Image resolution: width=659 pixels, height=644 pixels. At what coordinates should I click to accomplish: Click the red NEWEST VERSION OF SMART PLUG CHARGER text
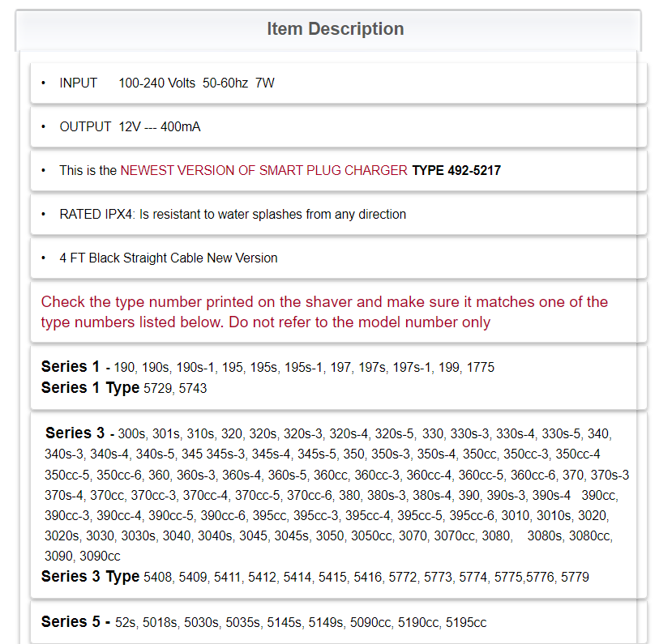(x=263, y=170)
